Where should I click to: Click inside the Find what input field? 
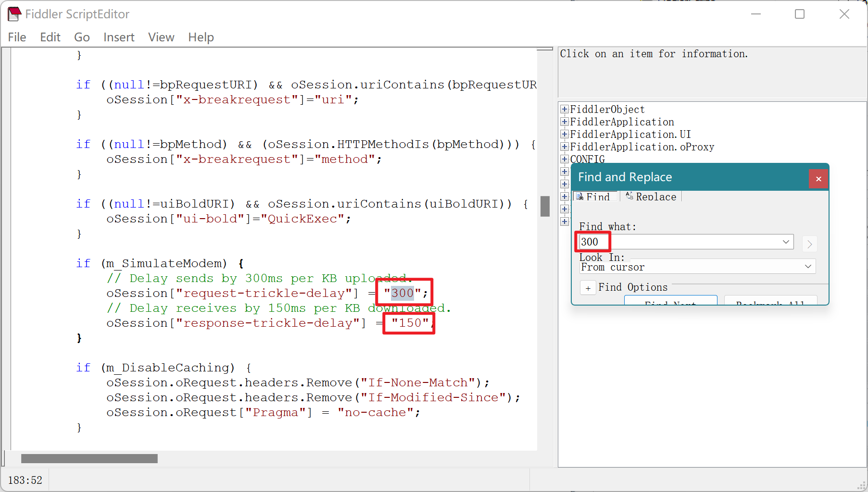[x=673, y=242]
